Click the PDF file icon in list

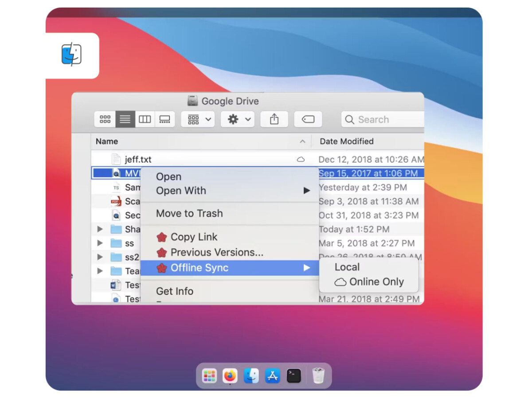116,201
